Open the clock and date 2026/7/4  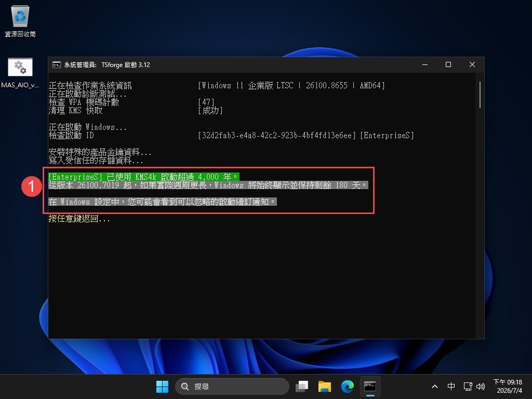click(x=508, y=387)
